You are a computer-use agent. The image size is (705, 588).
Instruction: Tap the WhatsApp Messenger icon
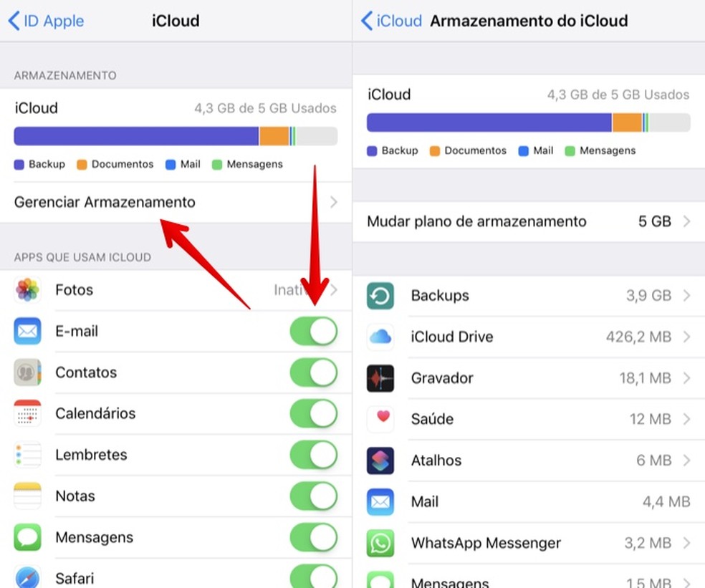tap(380, 543)
